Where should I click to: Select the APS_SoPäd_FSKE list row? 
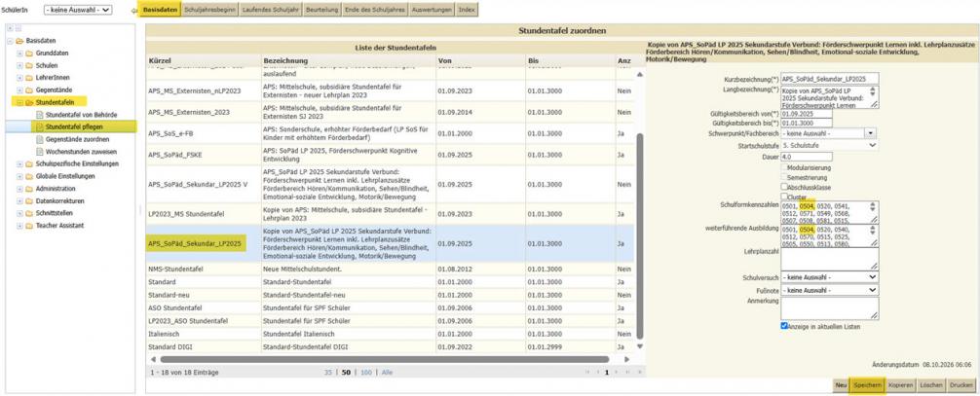pos(390,155)
